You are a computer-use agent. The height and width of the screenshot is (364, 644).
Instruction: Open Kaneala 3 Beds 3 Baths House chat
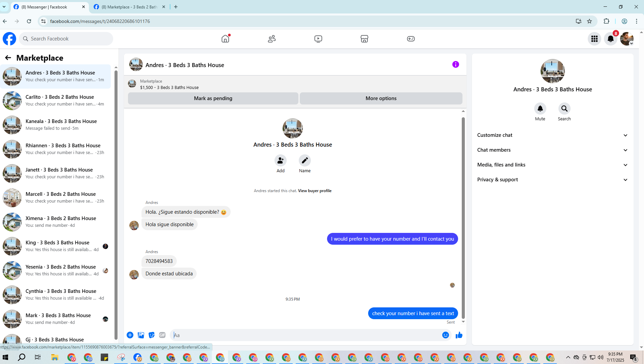tap(56, 125)
